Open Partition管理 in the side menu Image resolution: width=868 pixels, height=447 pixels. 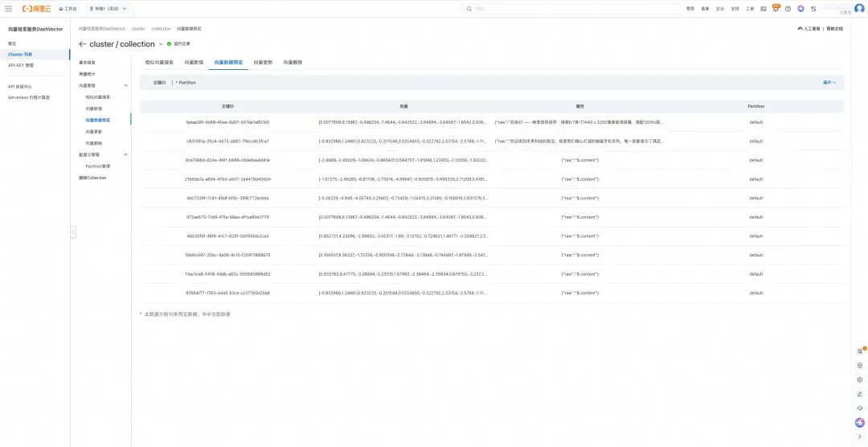click(x=98, y=166)
